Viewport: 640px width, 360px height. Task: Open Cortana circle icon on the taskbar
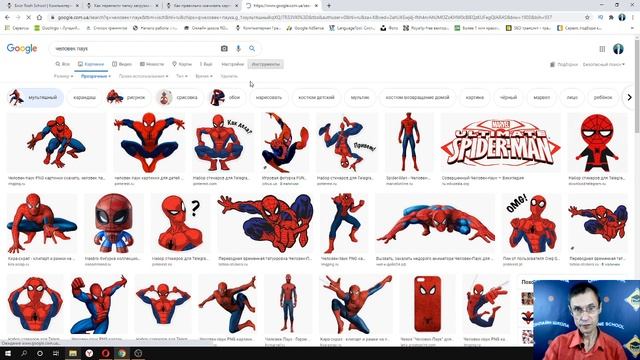pyautogui.click(x=40, y=353)
